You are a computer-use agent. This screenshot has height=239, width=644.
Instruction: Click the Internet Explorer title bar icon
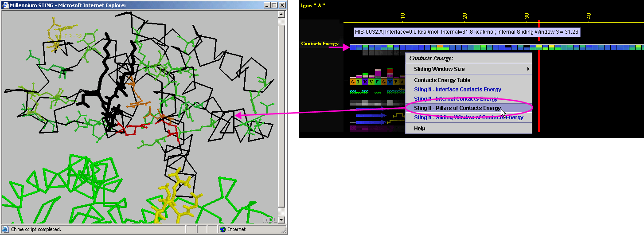5,5
